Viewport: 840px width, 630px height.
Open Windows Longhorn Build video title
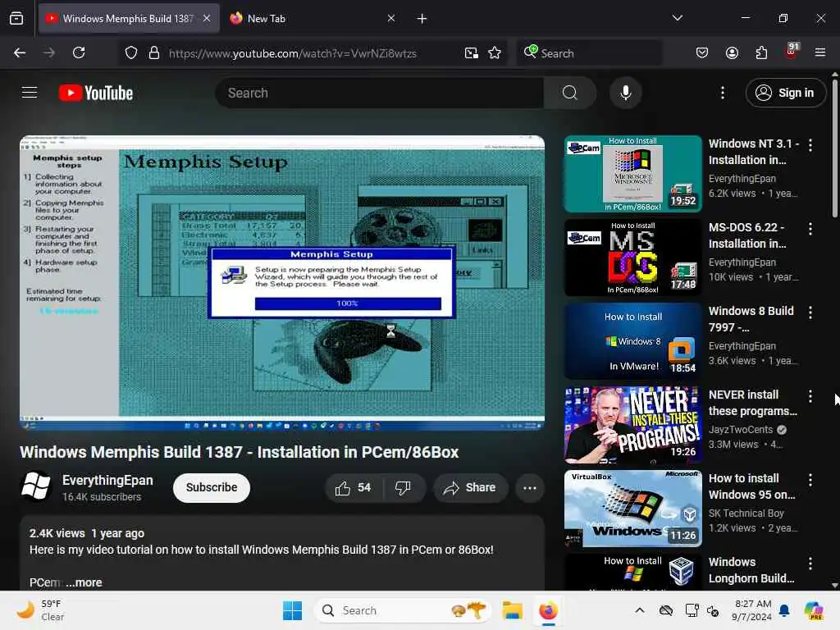coord(751,570)
